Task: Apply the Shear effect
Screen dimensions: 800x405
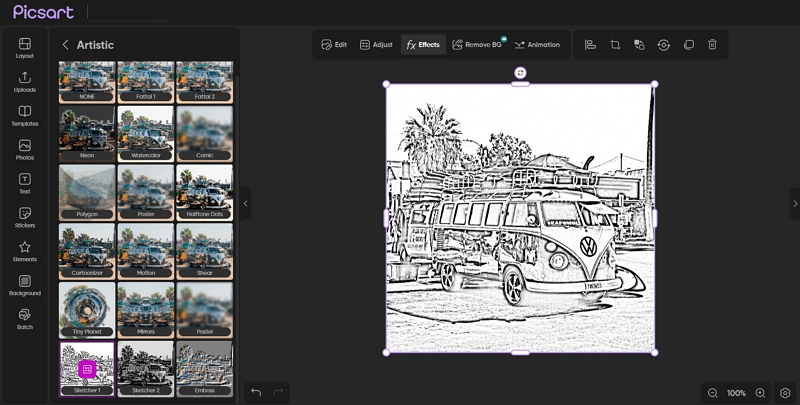Action: pos(205,251)
